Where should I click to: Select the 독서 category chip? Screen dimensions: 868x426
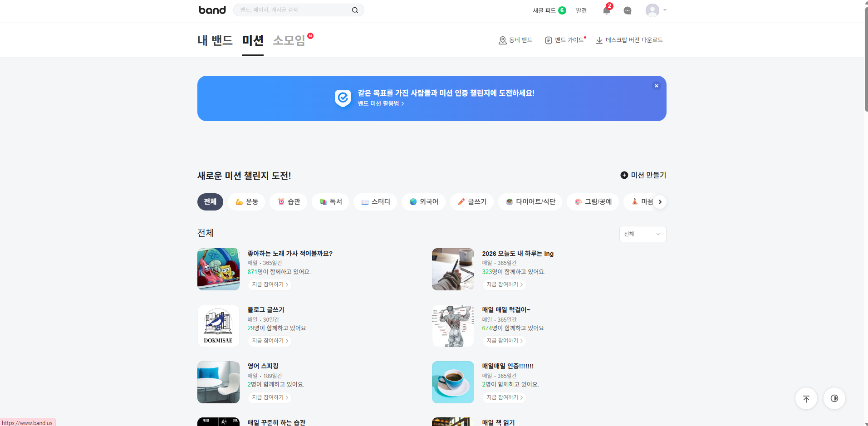tap(330, 202)
